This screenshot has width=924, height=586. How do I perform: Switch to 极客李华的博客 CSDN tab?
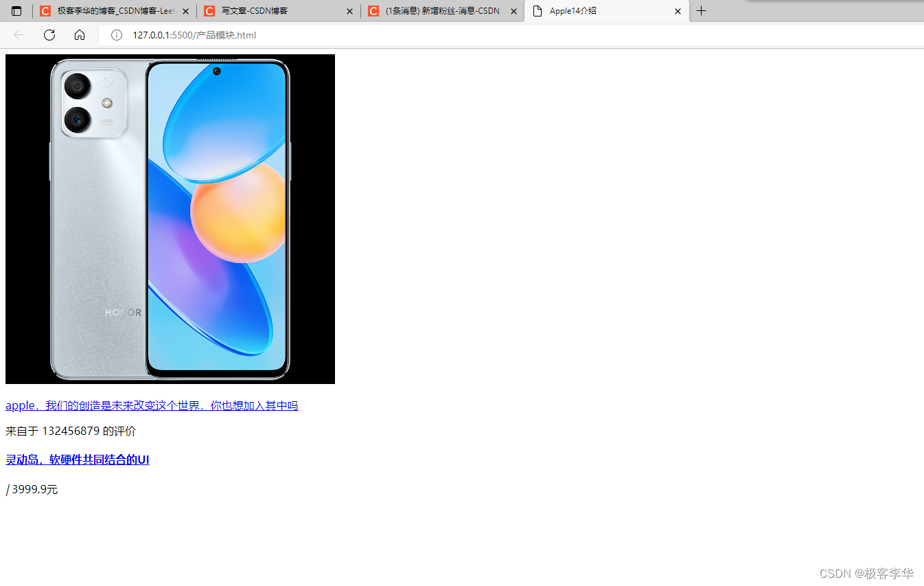point(115,11)
